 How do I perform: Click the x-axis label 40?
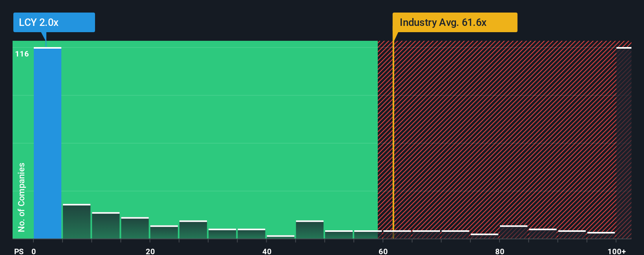tap(267, 251)
